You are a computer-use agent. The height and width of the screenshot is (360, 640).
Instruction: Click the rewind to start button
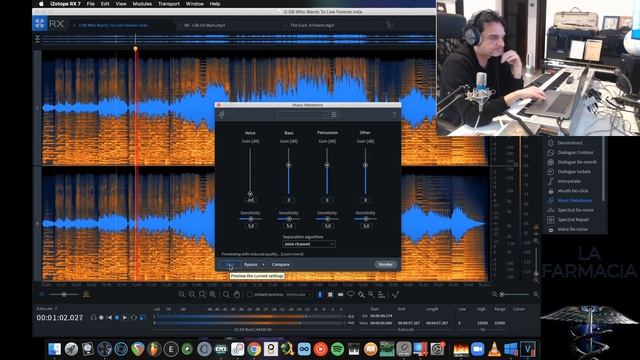tap(109, 318)
